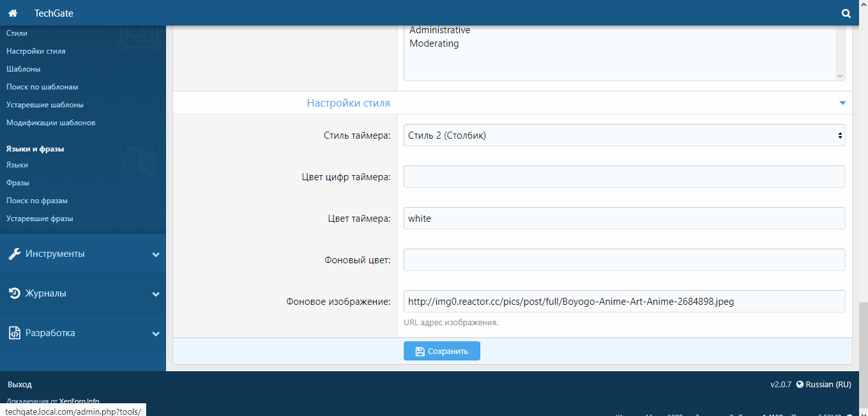Go to Фразы in the sidebar
The height and width of the screenshot is (416, 868).
18,183
